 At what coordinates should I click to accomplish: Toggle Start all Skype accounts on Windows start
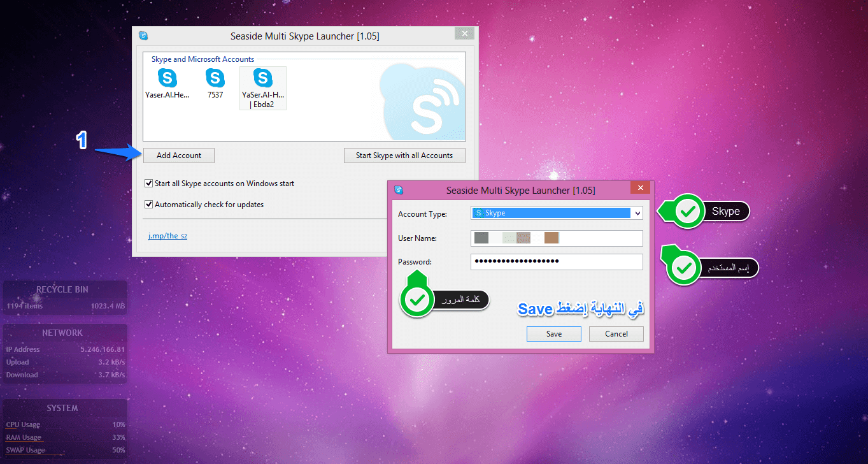point(149,184)
